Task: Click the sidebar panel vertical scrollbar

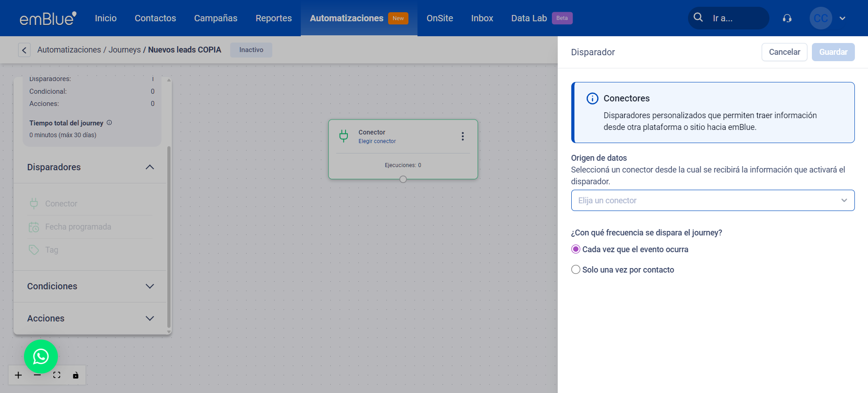Action: point(169,235)
